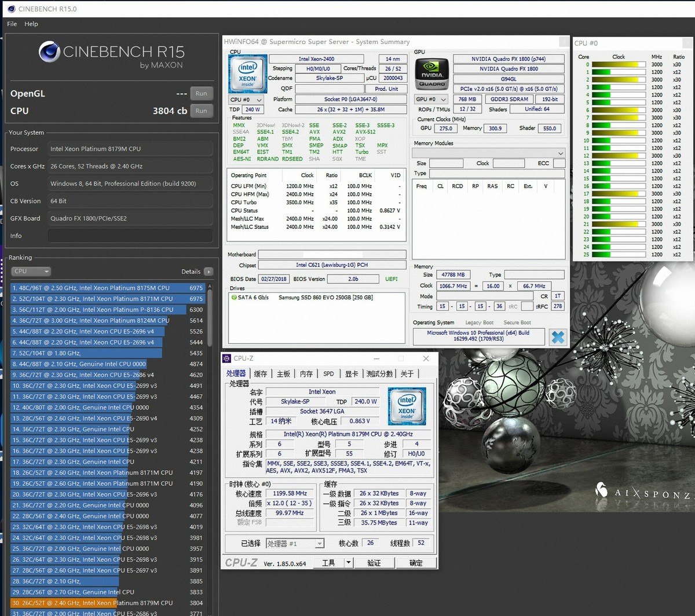Select ranking row Intel Xeon Platinum P-8136 CPU
The image size is (695, 616).
click(107, 310)
